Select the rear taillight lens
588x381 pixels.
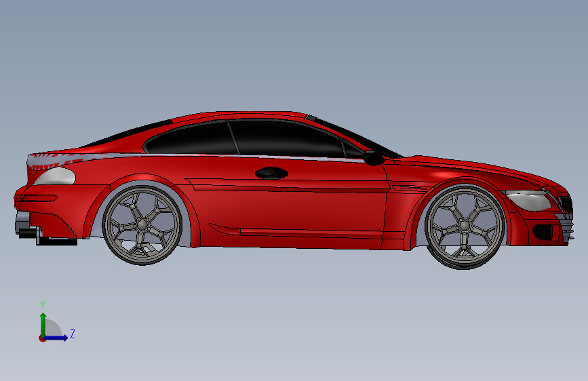(x=55, y=176)
